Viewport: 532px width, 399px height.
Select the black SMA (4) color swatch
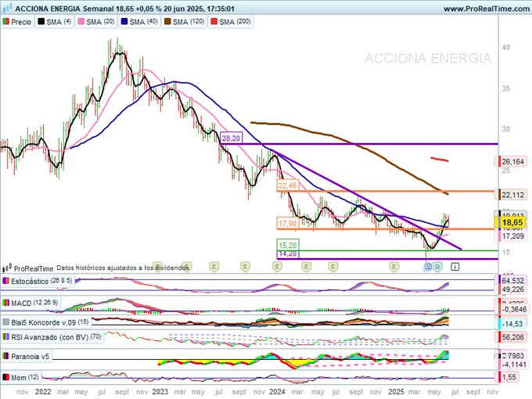click(x=41, y=22)
